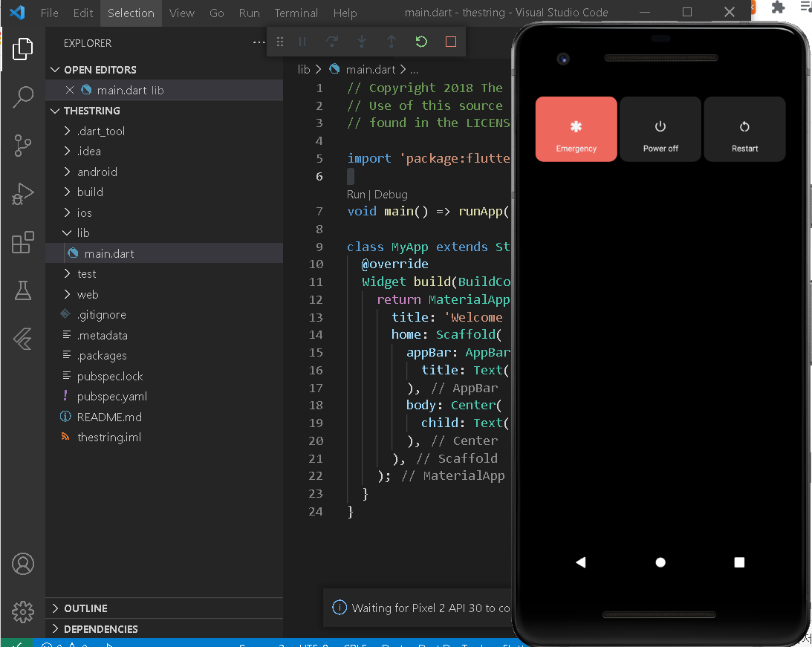Open the Source Control view icon
Image resolution: width=812 pixels, height=647 pixels.
(x=22, y=146)
